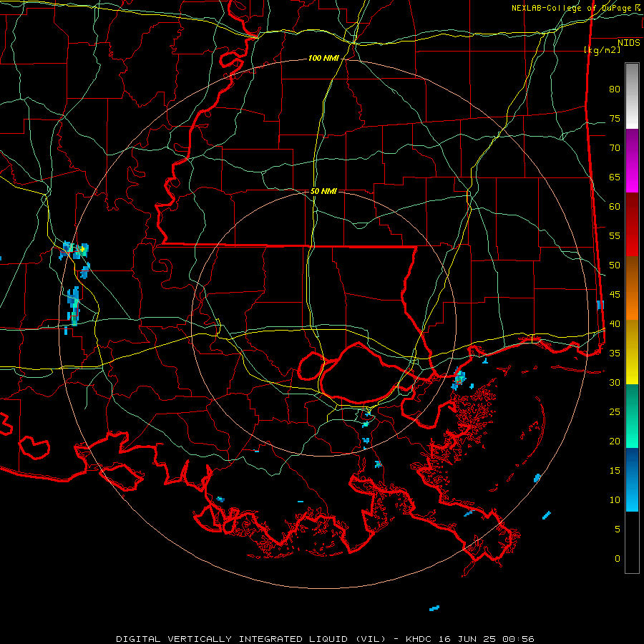Click the NEXLAB-College of DuPage label
644x644 pixels.
pos(575,8)
